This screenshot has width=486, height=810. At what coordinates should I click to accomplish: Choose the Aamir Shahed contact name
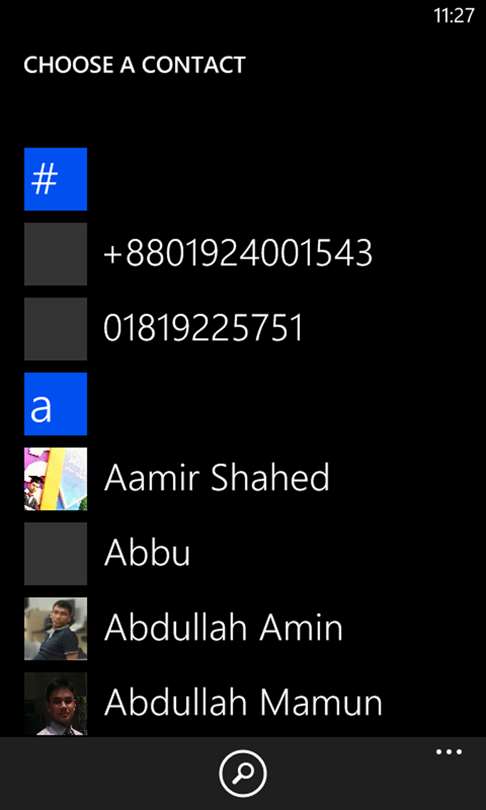tap(216, 478)
